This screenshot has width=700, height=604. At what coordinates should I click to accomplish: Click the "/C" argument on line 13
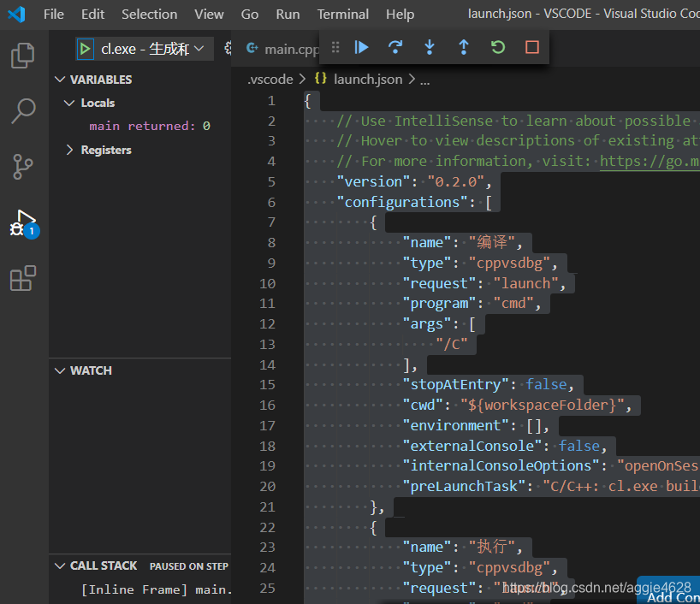pyautogui.click(x=452, y=344)
